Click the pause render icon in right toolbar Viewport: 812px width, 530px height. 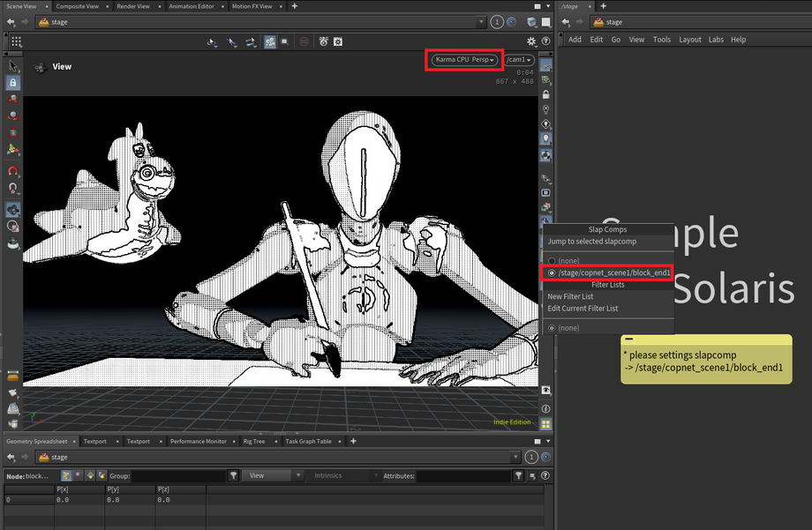tap(546, 191)
